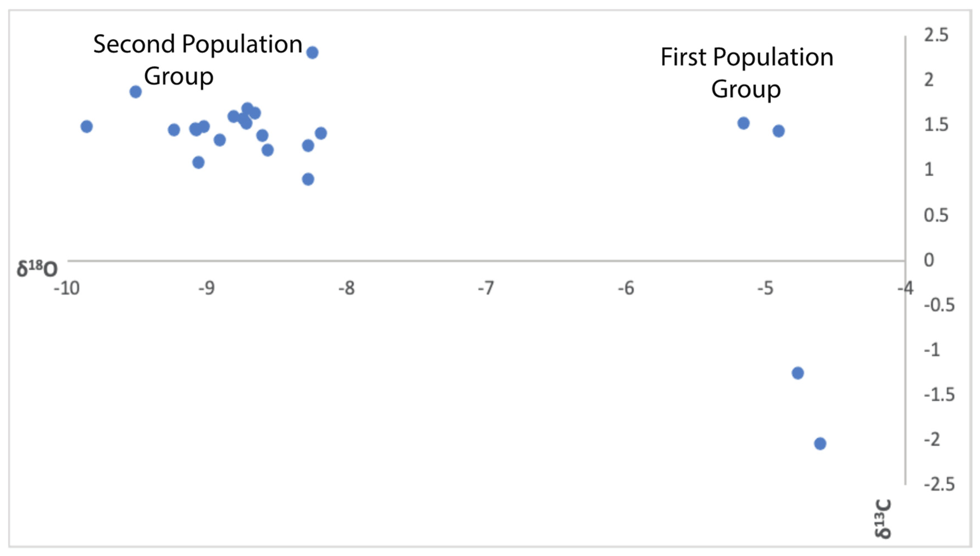The image size is (980, 556).
Task: Click the 0.5 y-axis tick label
Action: pos(936,215)
